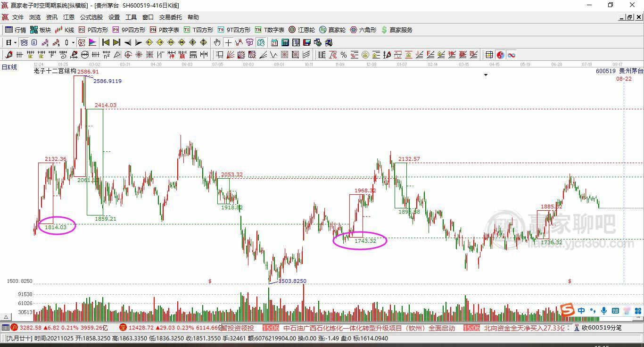The width and height of the screenshot is (644, 347).
Task: Open the T数字表 number table
Action: pyautogui.click(x=270, y=30)
